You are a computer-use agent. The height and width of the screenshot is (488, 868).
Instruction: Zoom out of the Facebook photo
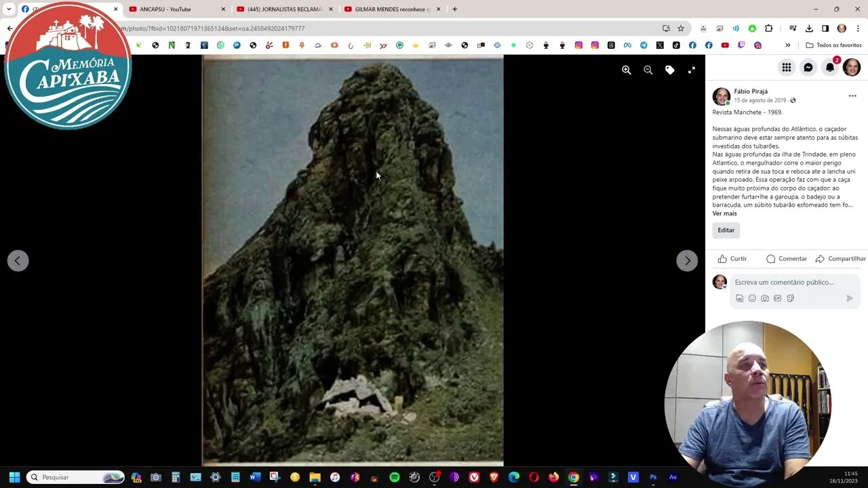[x=648, y=70]
